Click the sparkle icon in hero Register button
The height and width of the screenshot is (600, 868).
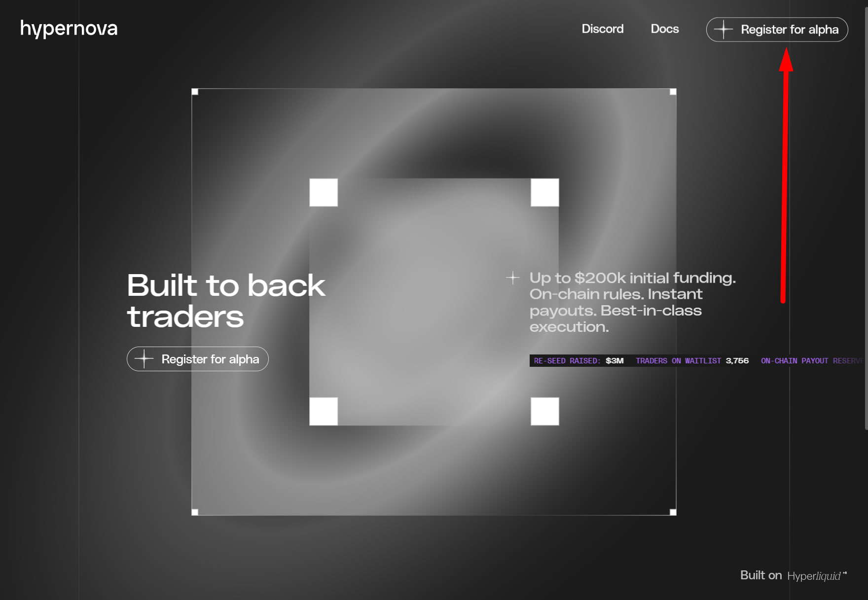(144, 359)
